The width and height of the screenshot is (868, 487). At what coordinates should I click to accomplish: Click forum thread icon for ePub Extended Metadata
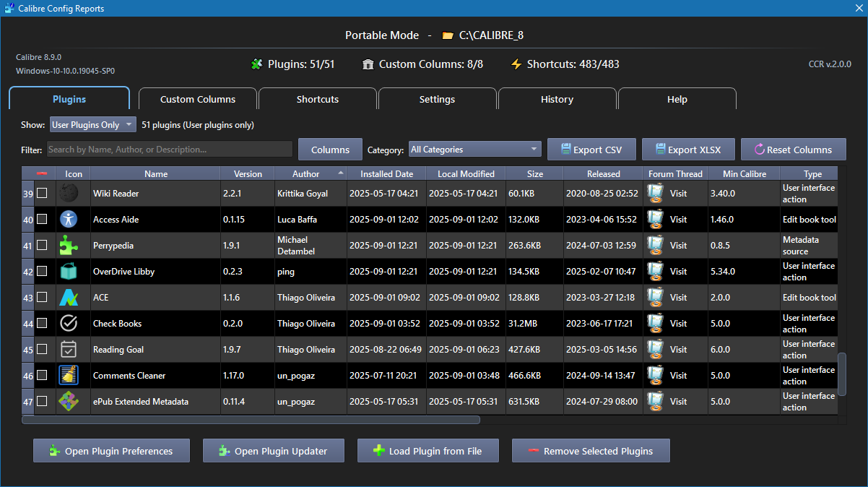click(x=655, y=402)
